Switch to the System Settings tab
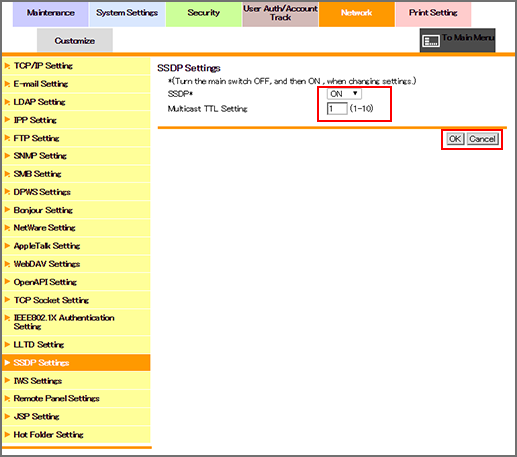Viewport: 517px width, 457px height. pos(127,14)
